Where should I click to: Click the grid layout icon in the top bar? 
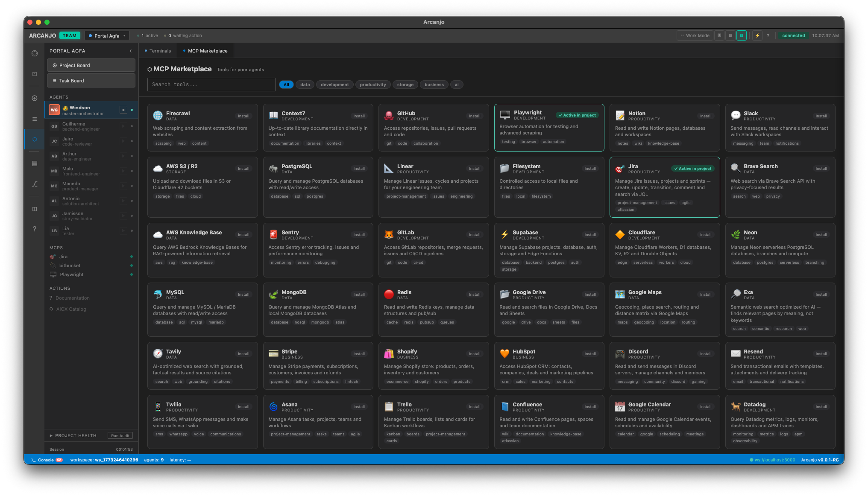coord(730,35)
